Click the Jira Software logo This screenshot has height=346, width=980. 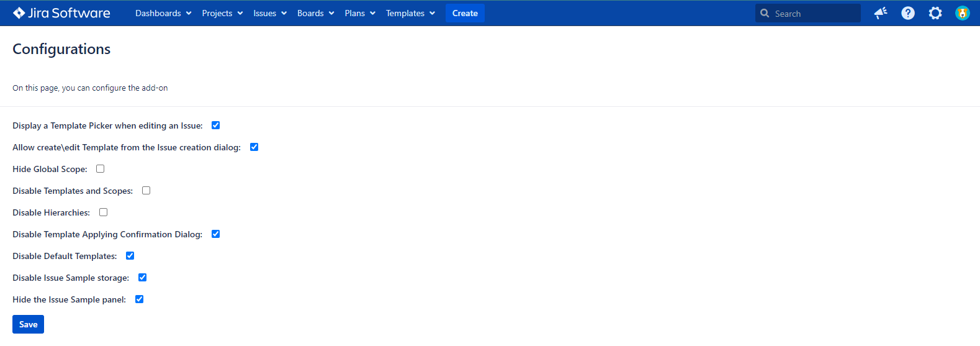tap(61, 13)
